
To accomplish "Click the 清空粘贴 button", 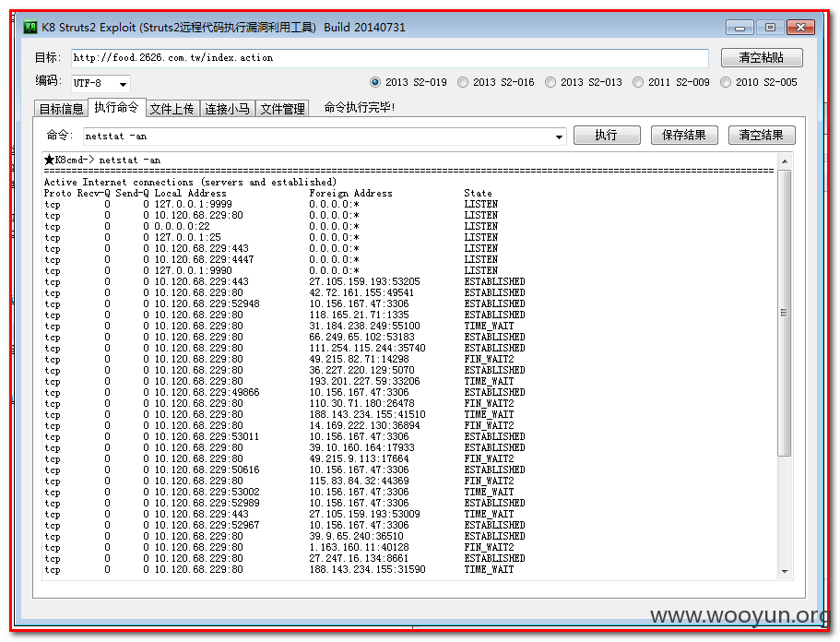I will [x=762, y=57].
